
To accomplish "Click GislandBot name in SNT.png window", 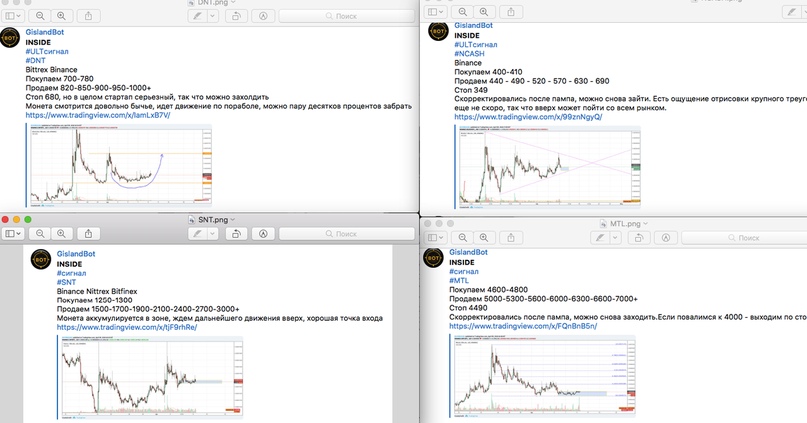I will pos(76,254).
